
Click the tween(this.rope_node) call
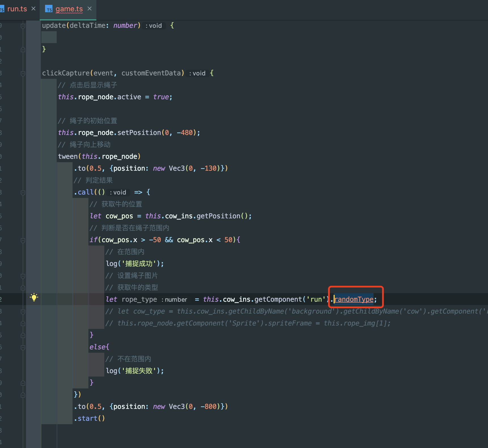click(99, 157)
